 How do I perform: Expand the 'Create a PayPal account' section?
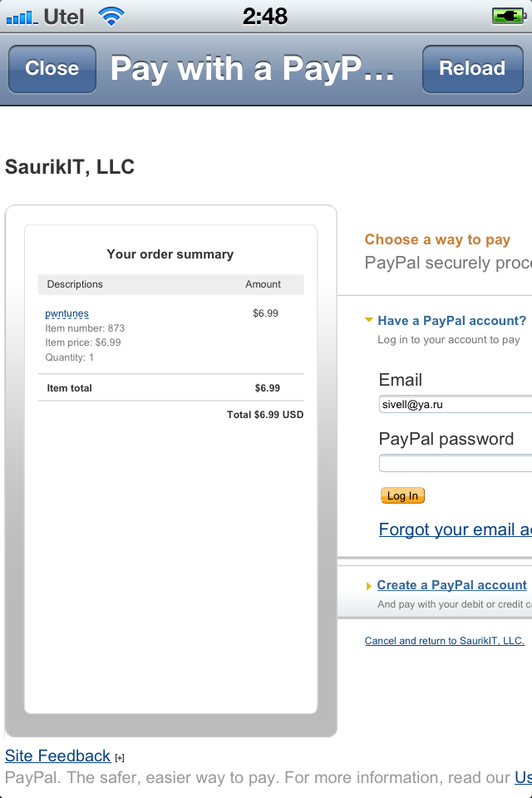tap(369, 586)
